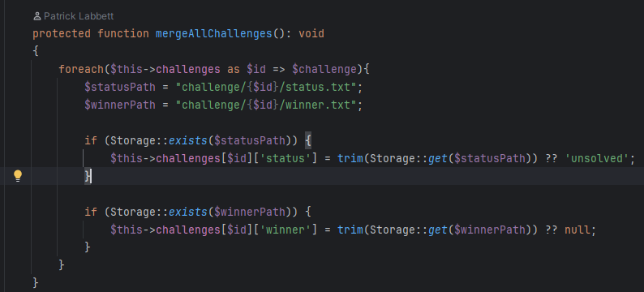
Task: Click the protected keyword
Action: [x=62, y=34]
